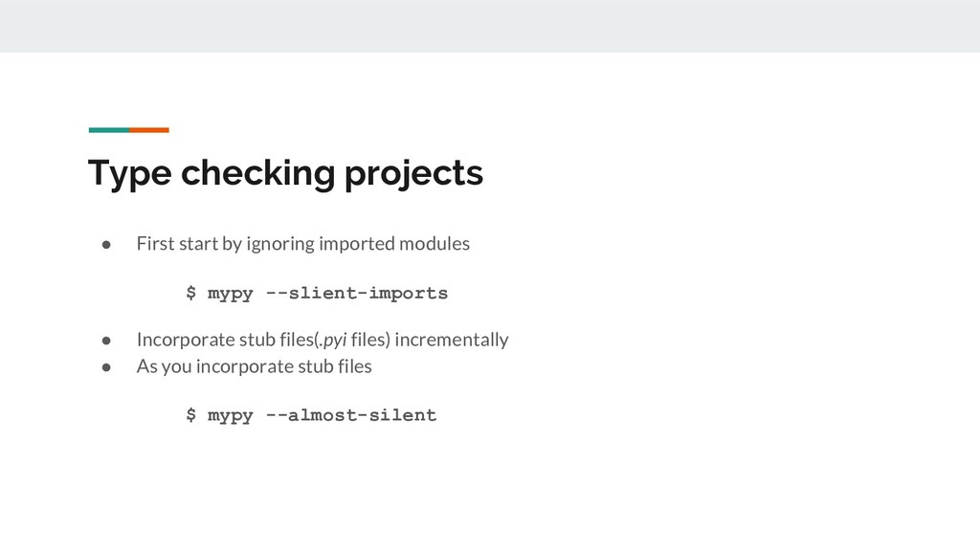Click the teal segment of the accent line
The height and width of the screenshot is (551, 980).
click(x=108, y=129)
